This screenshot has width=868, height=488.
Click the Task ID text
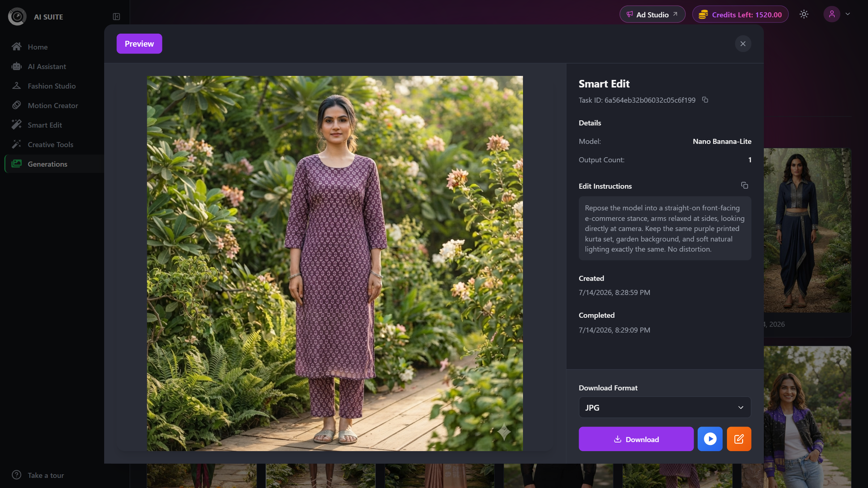click(x=637, y=100)
